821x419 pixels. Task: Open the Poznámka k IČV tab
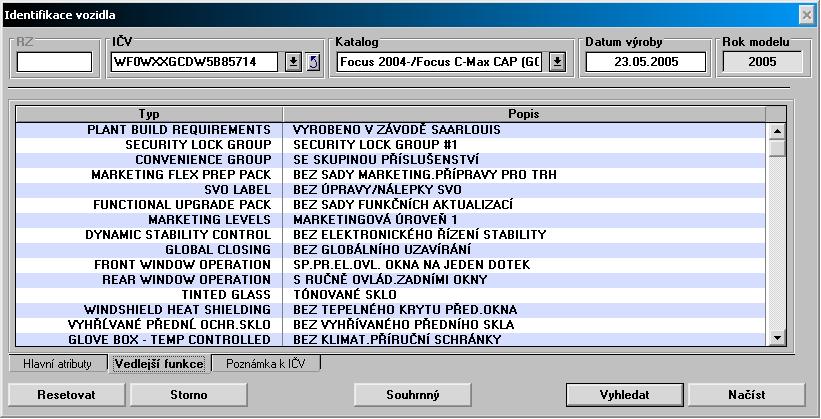(x=265, y=364)
